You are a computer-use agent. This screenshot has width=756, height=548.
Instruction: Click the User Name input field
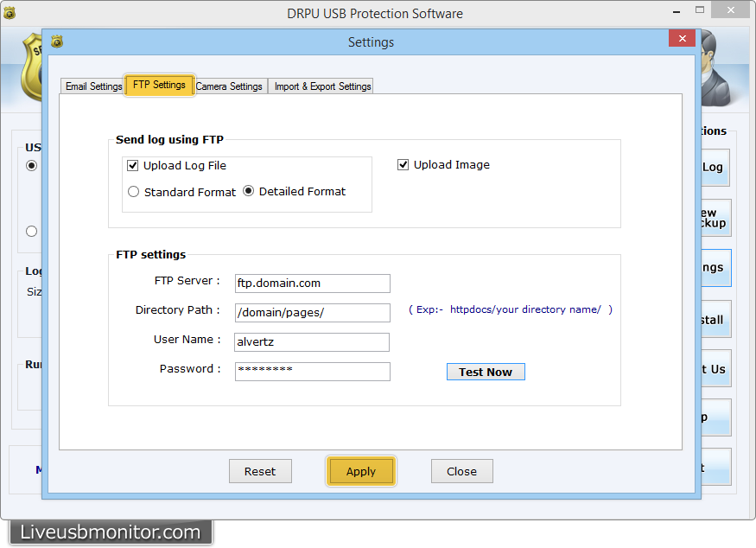[312, 342]
